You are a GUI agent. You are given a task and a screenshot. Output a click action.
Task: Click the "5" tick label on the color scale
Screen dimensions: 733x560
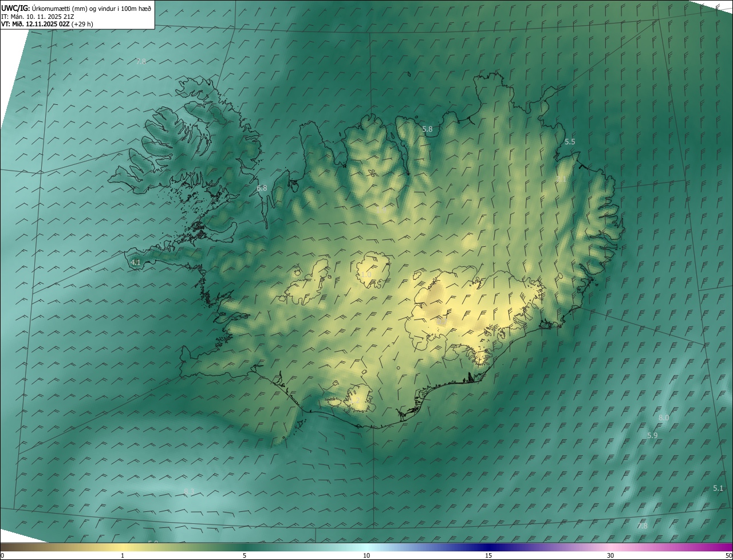tap(245, 555)
